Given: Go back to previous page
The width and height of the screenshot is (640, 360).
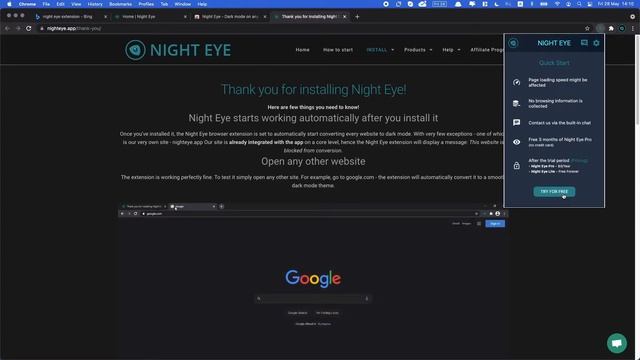Looking at the screenshot, I should pyautogui.click(x=7, y=29).
